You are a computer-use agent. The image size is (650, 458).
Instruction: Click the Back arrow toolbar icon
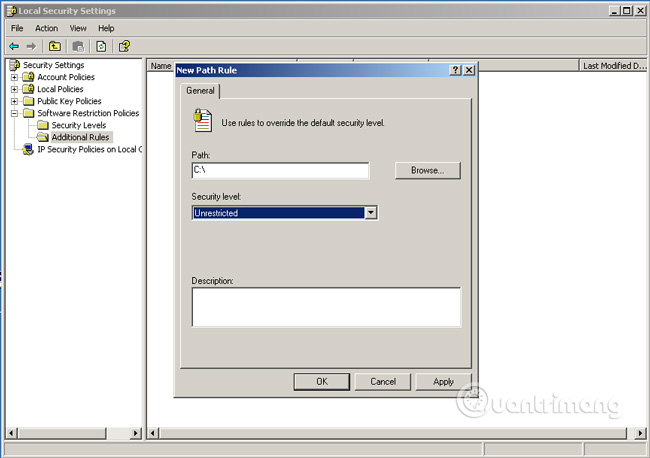[14, 46]
